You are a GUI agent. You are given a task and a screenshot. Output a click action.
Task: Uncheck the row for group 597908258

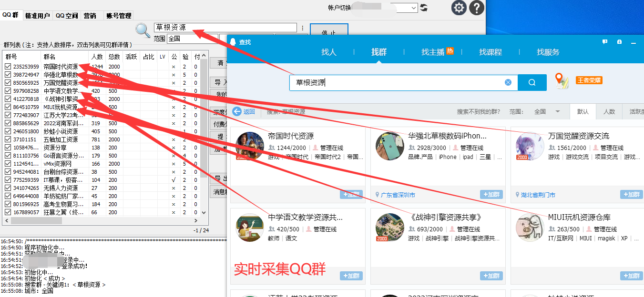8,91
